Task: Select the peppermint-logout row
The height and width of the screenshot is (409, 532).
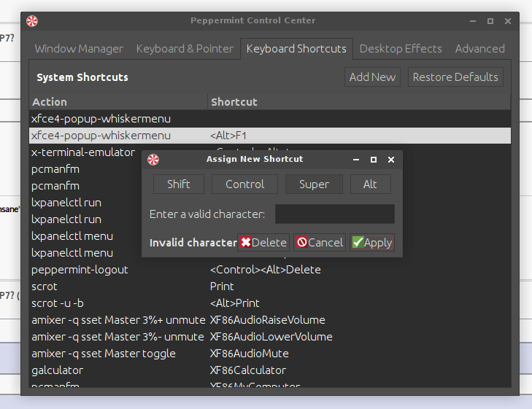Action: [270, 270]
